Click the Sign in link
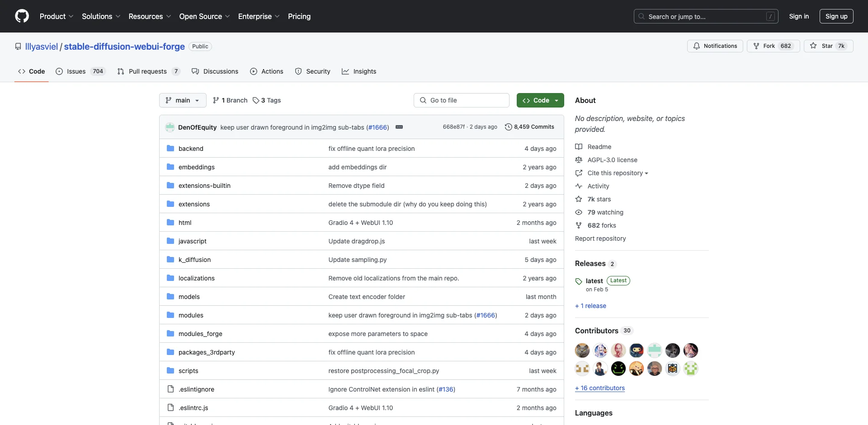The image size is (868, 425). pos(799,16)
